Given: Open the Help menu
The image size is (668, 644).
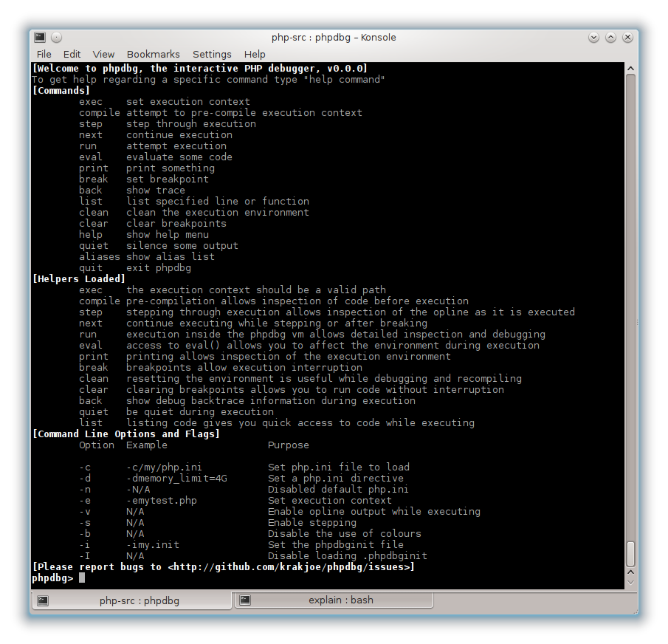Looking at the screenshot, I should [x=255, y=54].
